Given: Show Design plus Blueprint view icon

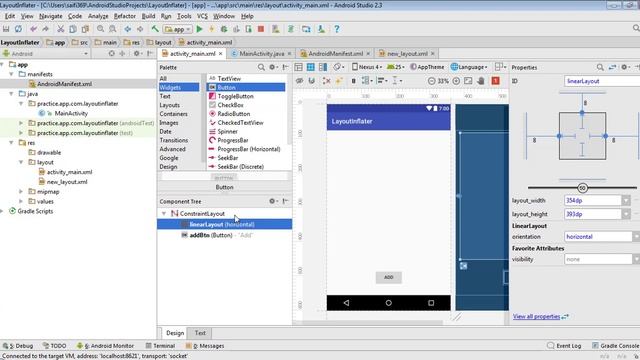Looking at the screenshot, I should pos(323,67).
